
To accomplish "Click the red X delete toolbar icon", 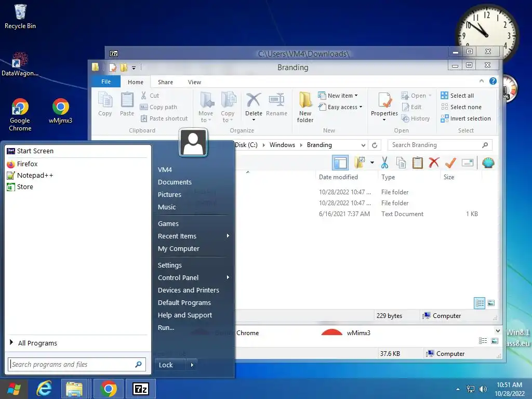I will [434, 163].
